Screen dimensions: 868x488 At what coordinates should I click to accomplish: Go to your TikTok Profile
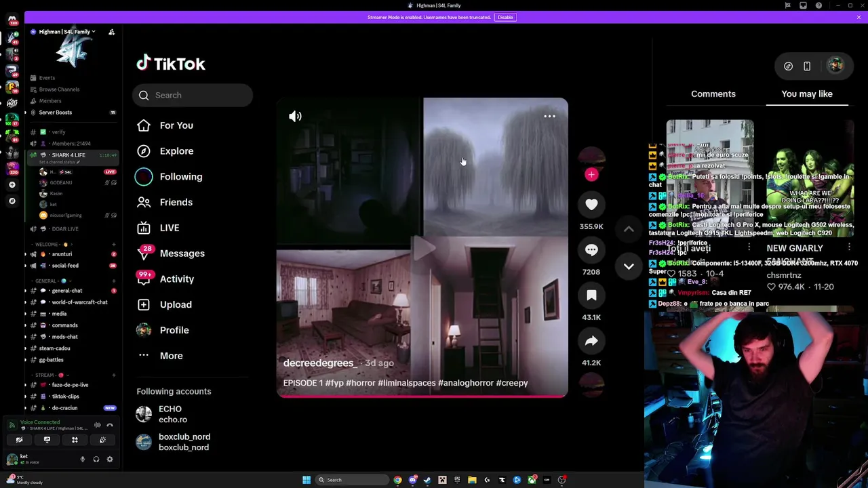(174, 330)
